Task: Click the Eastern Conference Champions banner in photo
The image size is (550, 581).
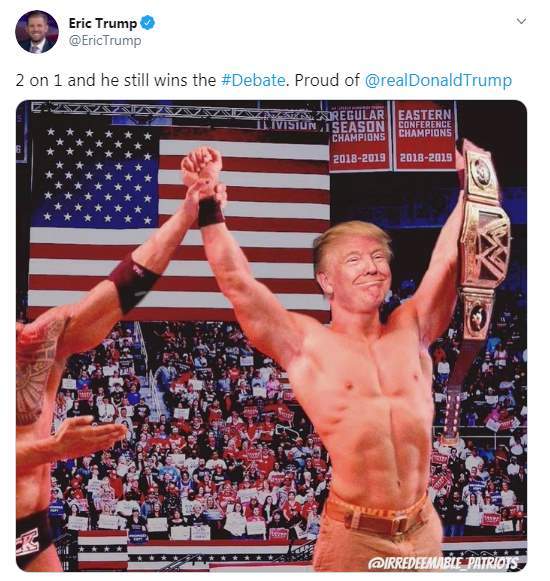Action: tap(425, 135)
